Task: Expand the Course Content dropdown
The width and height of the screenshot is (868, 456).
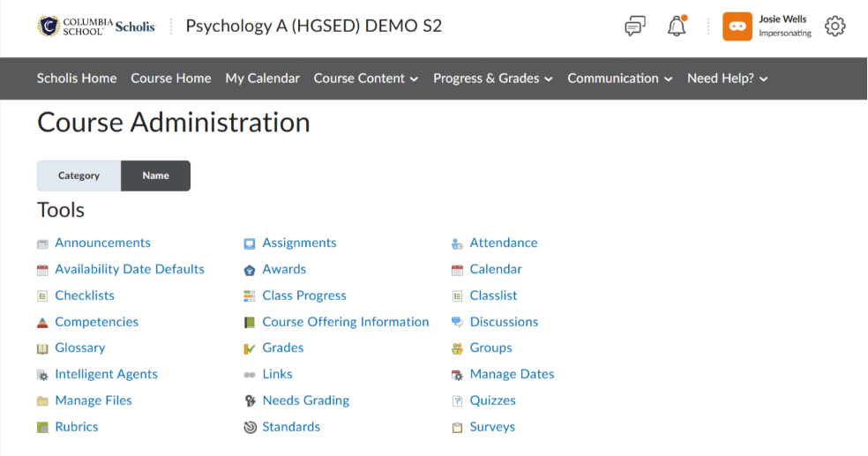Action: coord(366,78)
